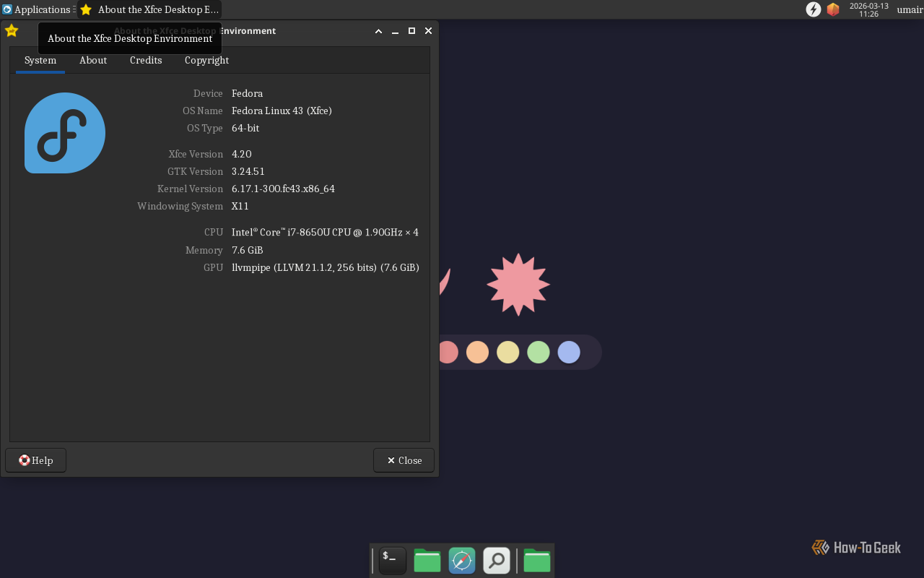Select Xfce Version value 4.20
The image size is (924, 578).
pos(242,154)
